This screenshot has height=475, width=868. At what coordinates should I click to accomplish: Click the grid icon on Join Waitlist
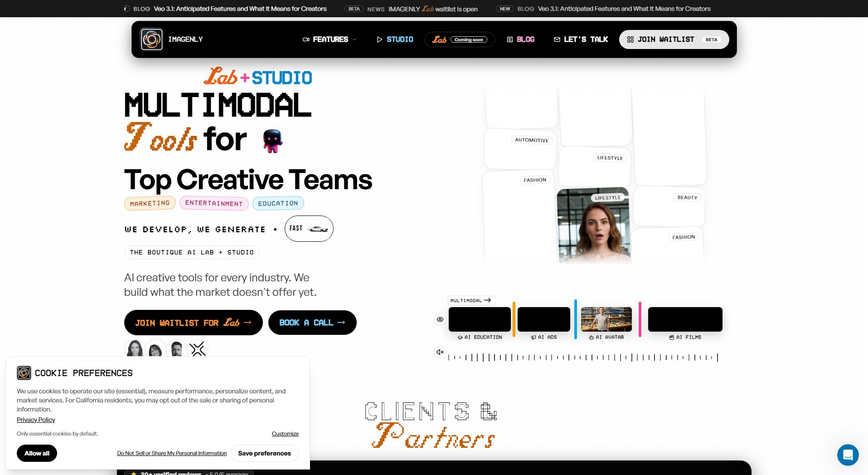(630, 39)
